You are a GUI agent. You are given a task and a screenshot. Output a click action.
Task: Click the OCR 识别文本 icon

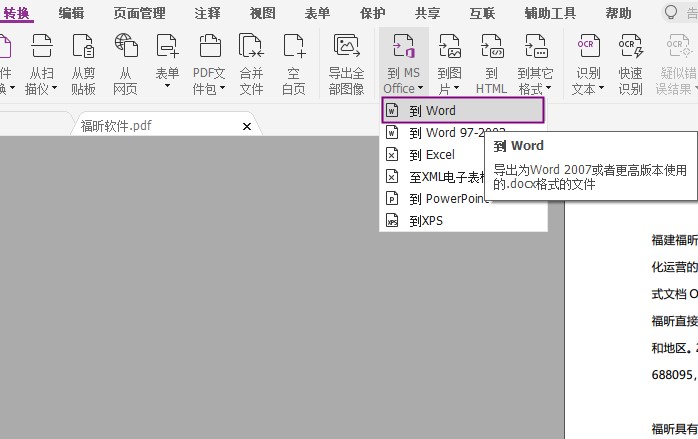(x=588, y=45)
